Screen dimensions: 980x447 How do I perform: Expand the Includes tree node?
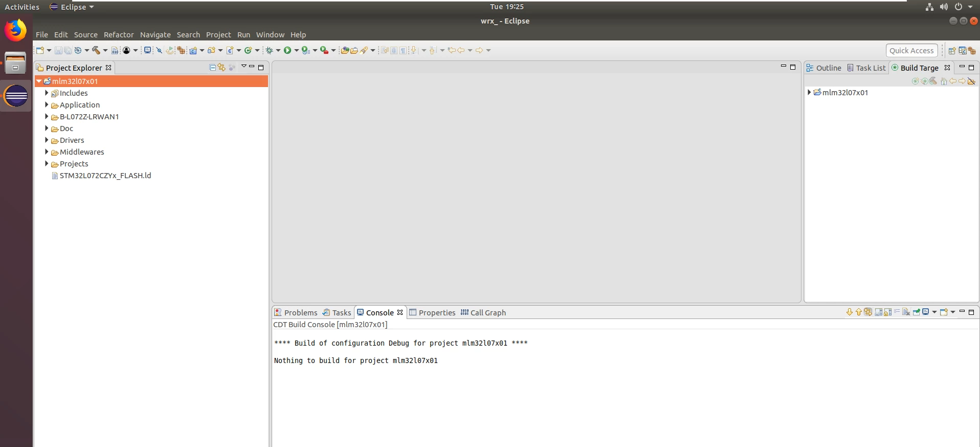tap(47, 93)
